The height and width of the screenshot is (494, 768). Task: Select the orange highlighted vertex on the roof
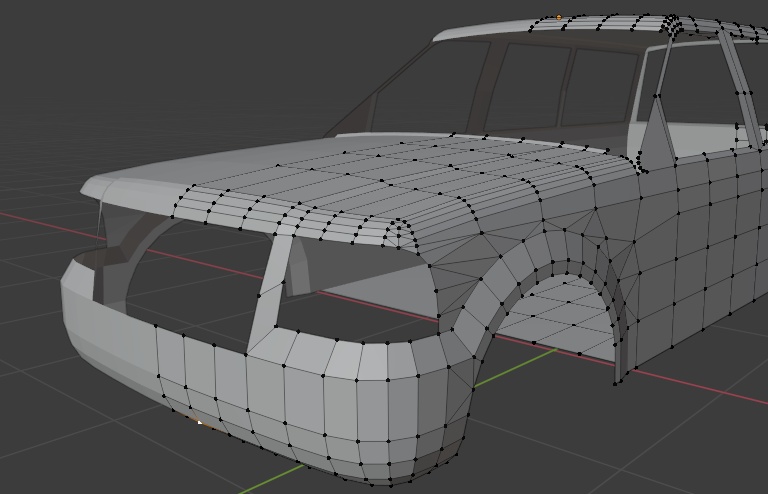point(559,18)
